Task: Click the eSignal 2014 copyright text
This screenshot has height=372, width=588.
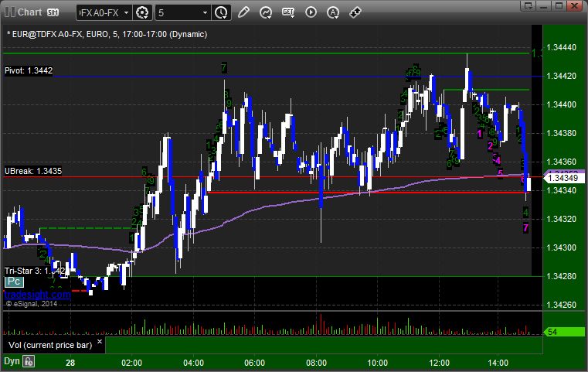Action: (32, 304)
